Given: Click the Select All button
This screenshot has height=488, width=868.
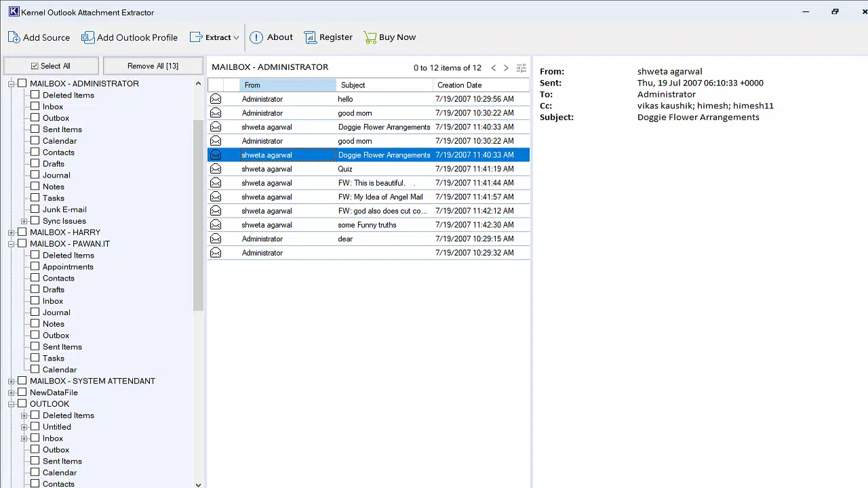Looking at the screenshot, I should coord(51,66).
